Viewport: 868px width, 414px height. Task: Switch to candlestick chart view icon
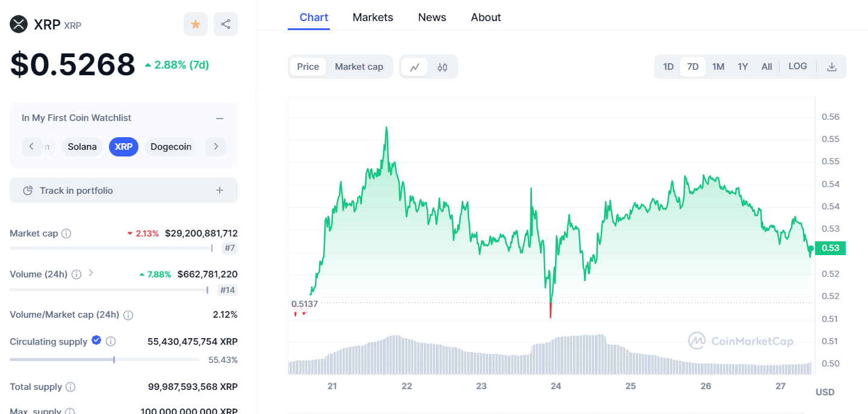(x=442, y=67)
